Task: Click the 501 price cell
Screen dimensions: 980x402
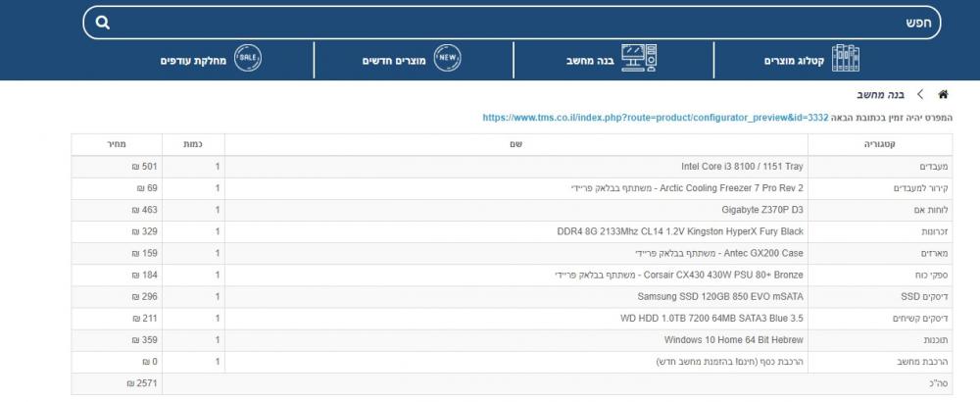Action: [117, 167]
